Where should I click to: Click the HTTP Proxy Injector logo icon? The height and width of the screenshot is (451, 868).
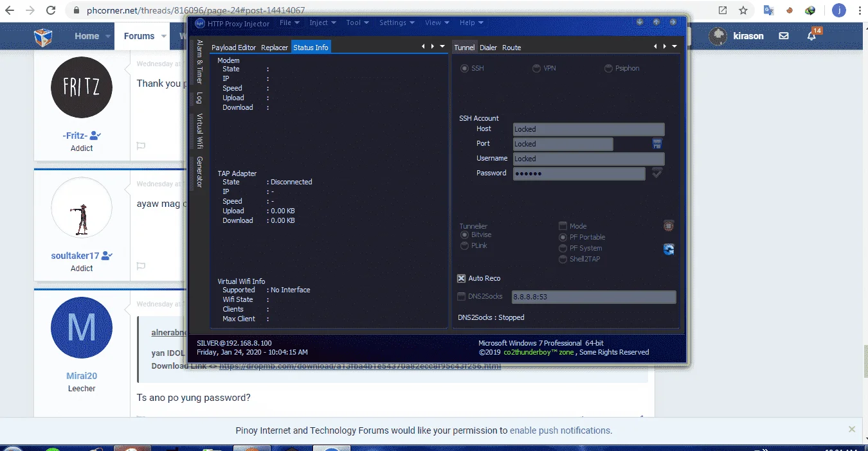(x=200, y=23)
